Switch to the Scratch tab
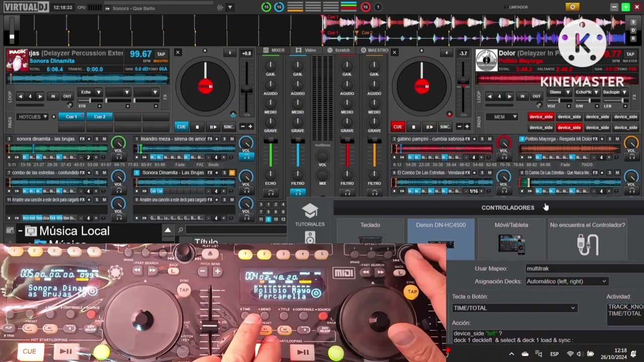 point(339,50)
